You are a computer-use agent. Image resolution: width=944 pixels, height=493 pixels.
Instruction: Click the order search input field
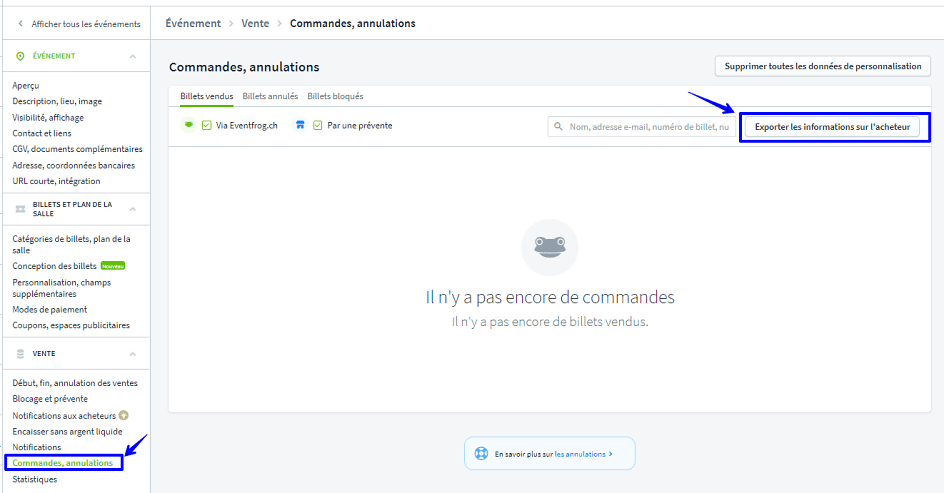pos(648,127)
